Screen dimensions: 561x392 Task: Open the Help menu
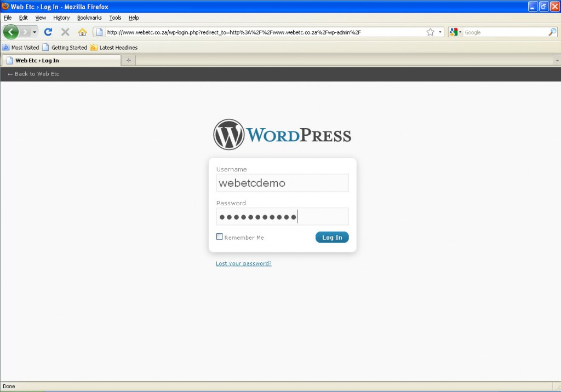coord(134,18)
